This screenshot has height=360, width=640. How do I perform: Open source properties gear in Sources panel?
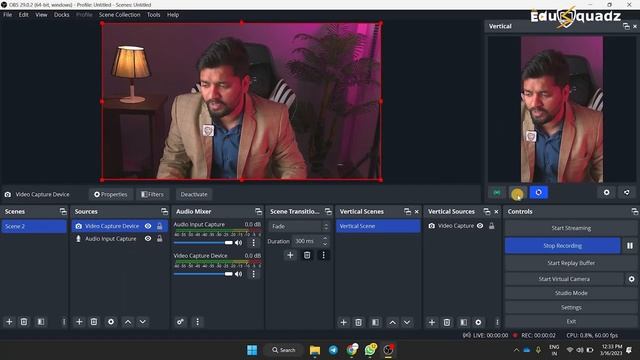111,322
